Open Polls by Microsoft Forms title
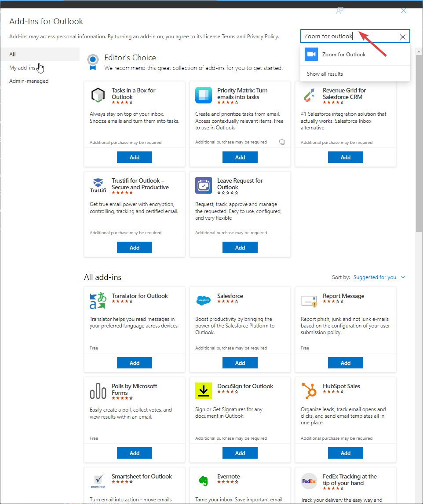Viewport: 423px width, 504px height. coord(134,389)
